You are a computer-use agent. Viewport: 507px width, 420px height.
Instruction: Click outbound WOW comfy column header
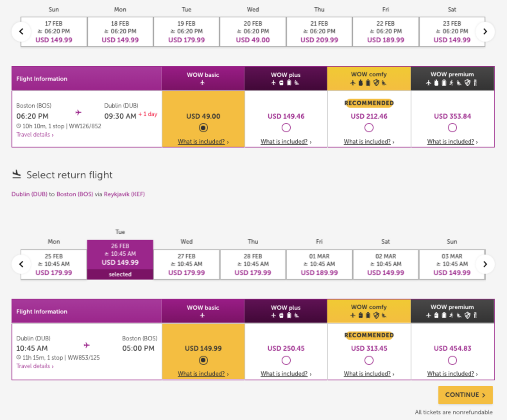click(x=369, y=78)
